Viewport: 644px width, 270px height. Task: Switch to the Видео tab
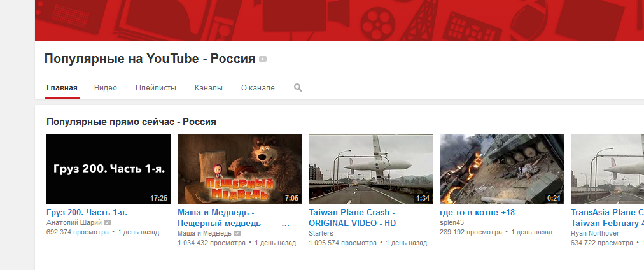[106, 87]
